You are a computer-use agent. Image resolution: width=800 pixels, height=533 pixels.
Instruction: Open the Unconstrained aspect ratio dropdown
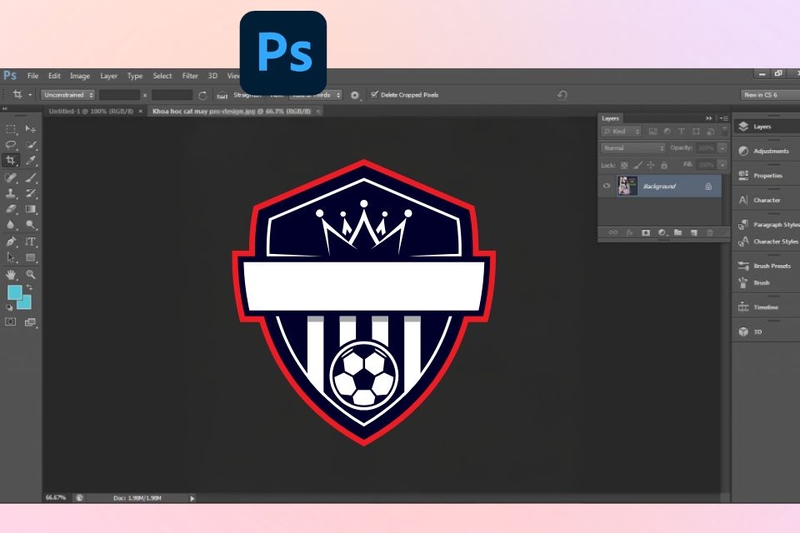68,95
